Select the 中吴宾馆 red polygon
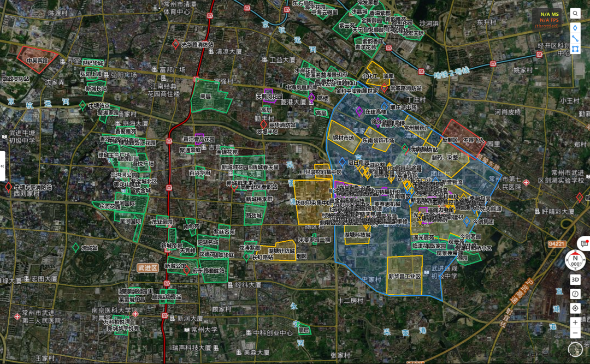The image size is (590, 364). point(37,58)
